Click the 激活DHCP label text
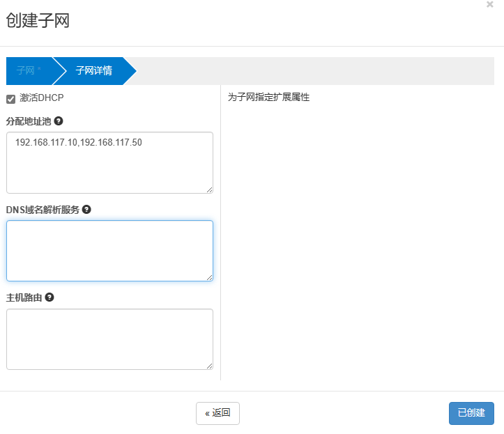The height and width of the screenshot is (434, 504). click(41, 98)
